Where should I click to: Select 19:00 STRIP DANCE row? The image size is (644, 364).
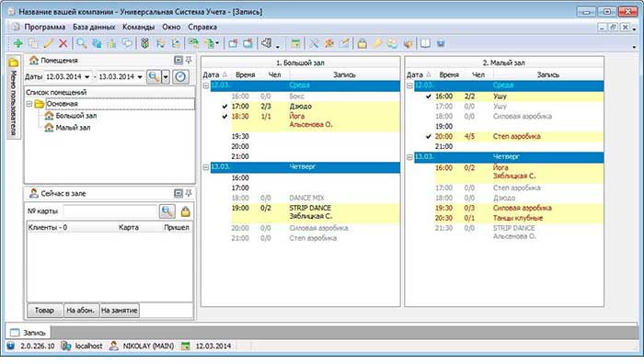(315, 212)
